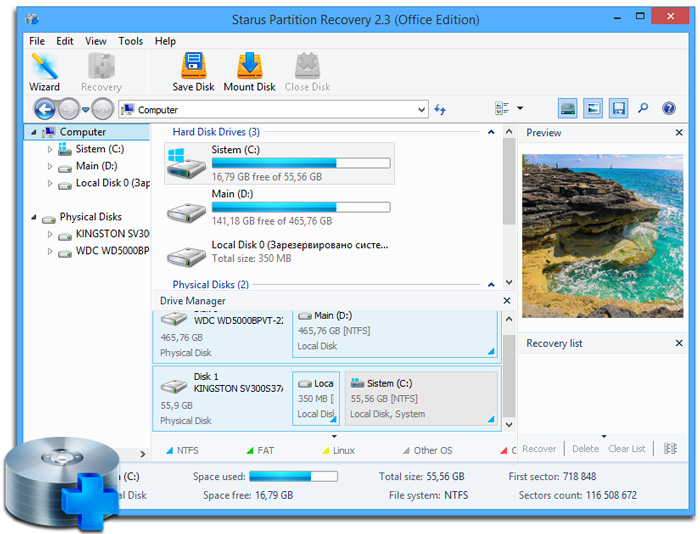Viewport: 700px width, 534px height.
Task: Select Physical Disks in the tree
Action: coord(90,217)
